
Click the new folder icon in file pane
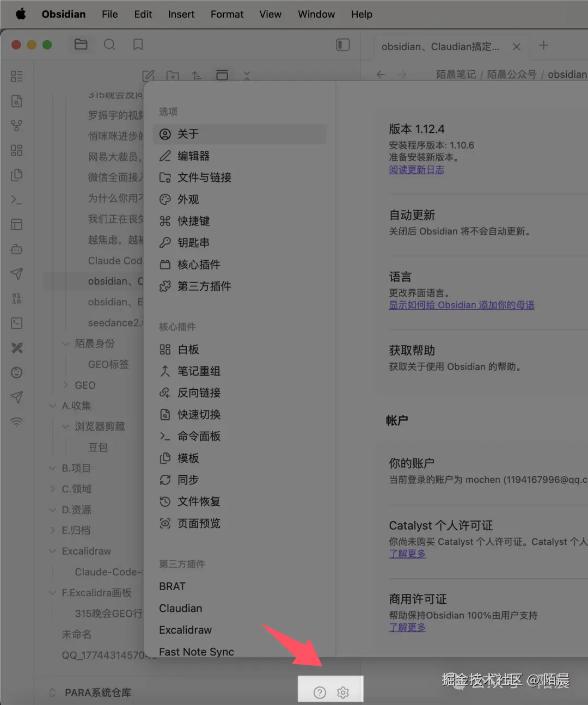[173, 76]
